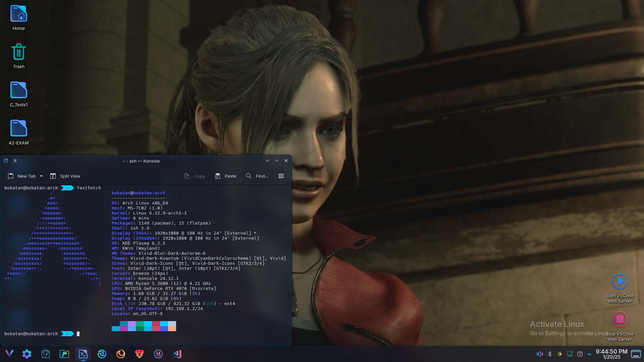Click the Peek at Desktop button

(636, 354)
